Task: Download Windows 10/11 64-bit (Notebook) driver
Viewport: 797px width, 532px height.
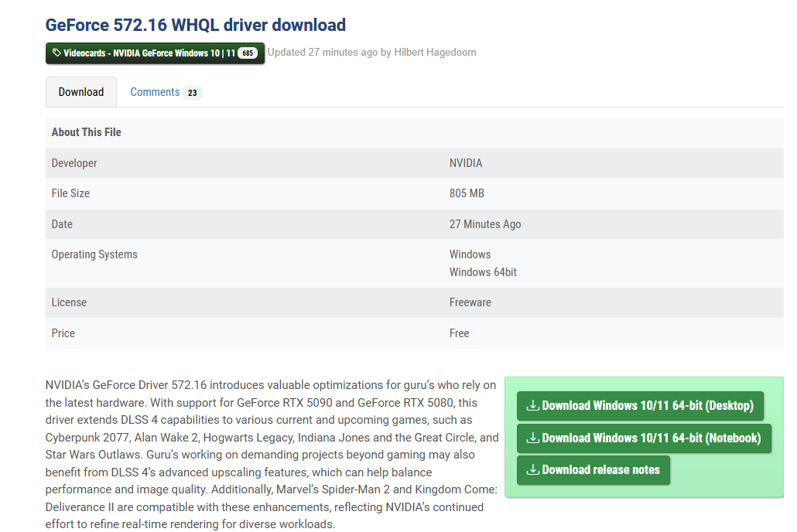Action: coord(644,438)
